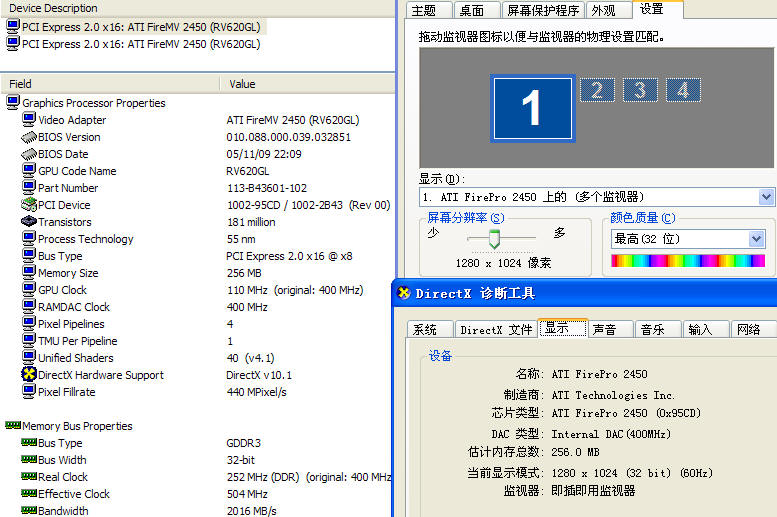Switch to the 桌面 tab
This screenshot has height=517, width=777.
pyautogui.click(x=476, y=10)
